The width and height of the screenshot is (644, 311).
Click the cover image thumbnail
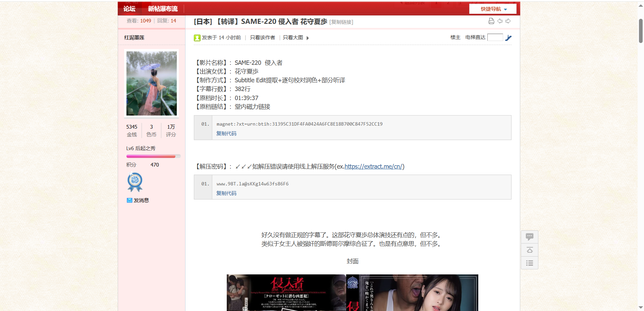tap(352, 293)
